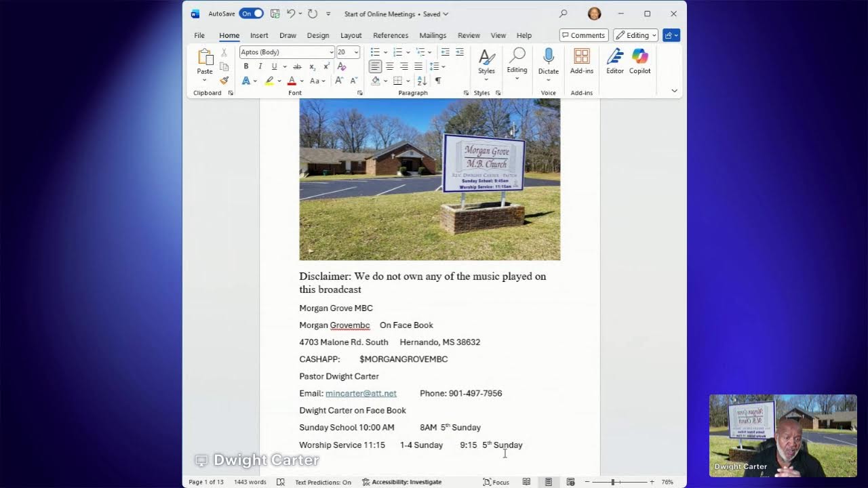Switch to the Design tab
This screenshot has width=868, height=488.
tap(318, 35)
